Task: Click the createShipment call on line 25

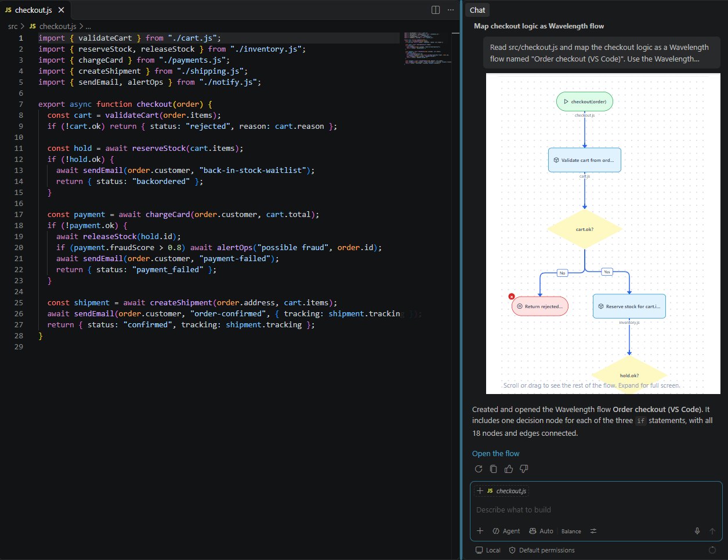Action: click(181, 303)
